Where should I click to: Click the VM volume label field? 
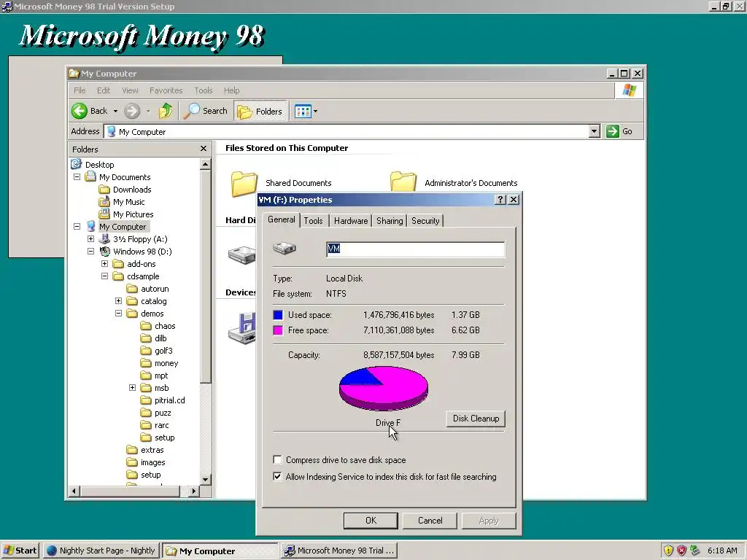click(x=415, y=249)
